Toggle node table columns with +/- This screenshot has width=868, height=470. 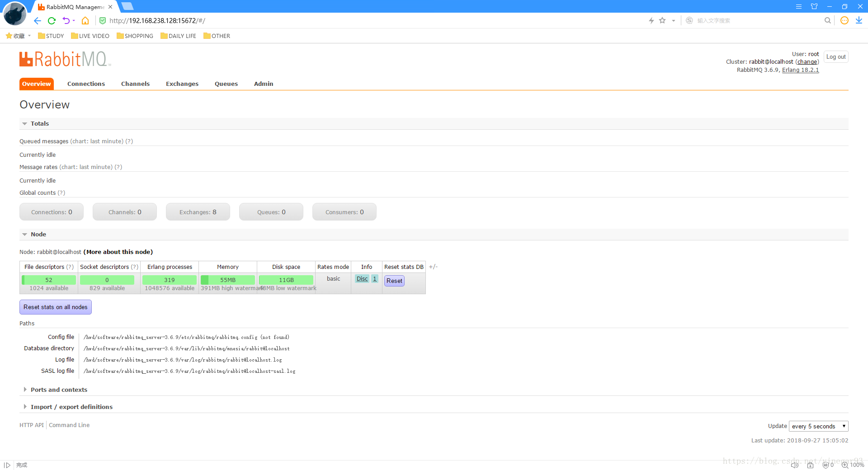[433, 267]
